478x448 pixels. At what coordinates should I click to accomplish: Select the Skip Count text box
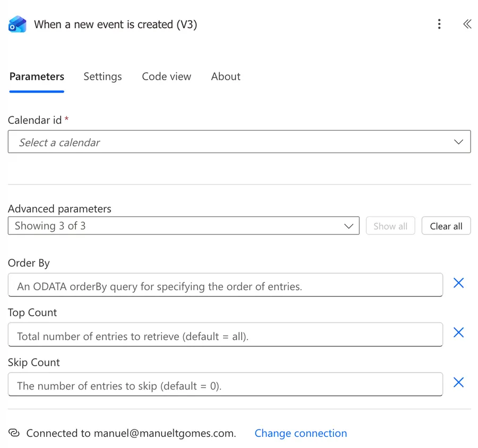tap(225, 385)
